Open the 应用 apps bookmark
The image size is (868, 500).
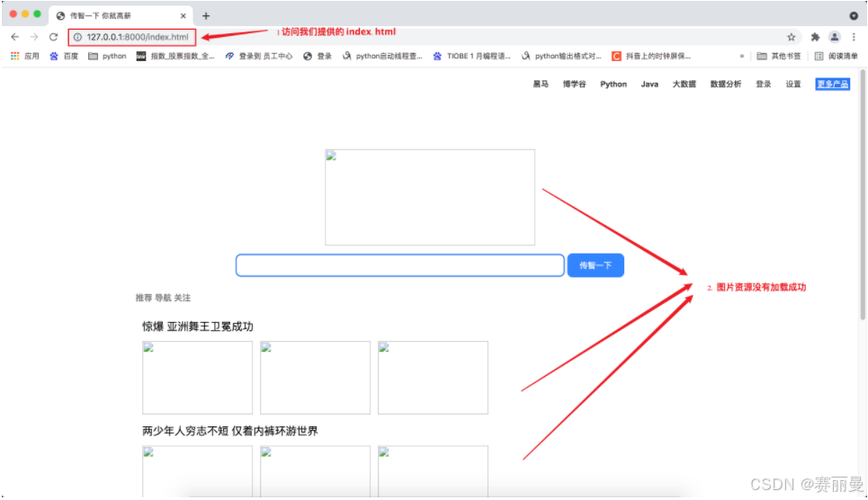click(25, 56)
